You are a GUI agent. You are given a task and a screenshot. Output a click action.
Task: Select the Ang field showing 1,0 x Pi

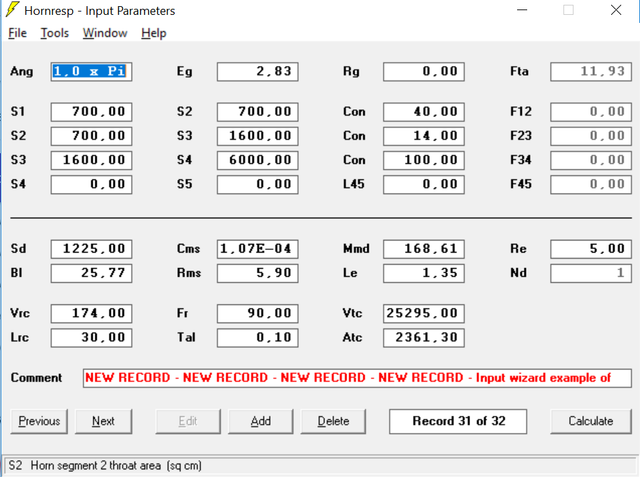pyautogui.click(x=91, y=72)
